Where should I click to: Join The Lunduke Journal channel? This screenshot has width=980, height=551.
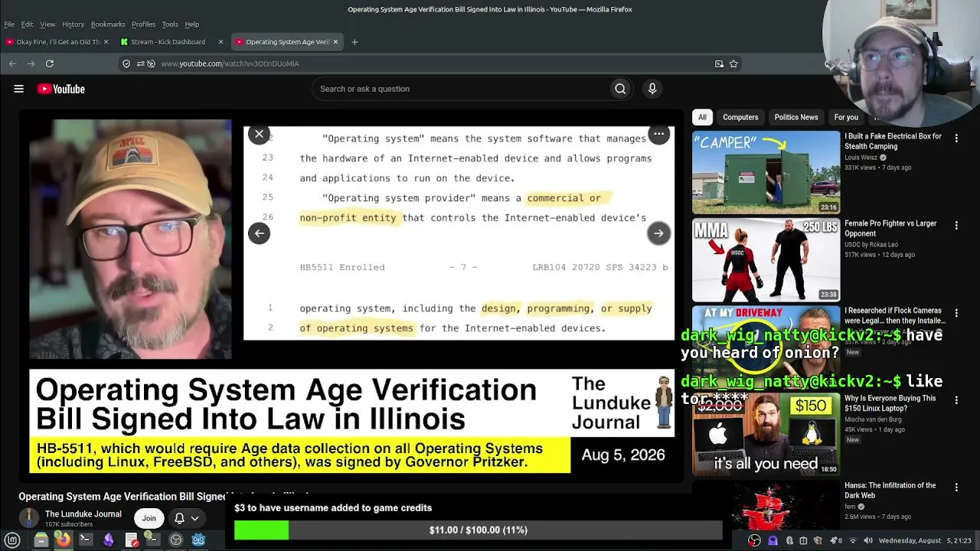(x=149, y=518)
